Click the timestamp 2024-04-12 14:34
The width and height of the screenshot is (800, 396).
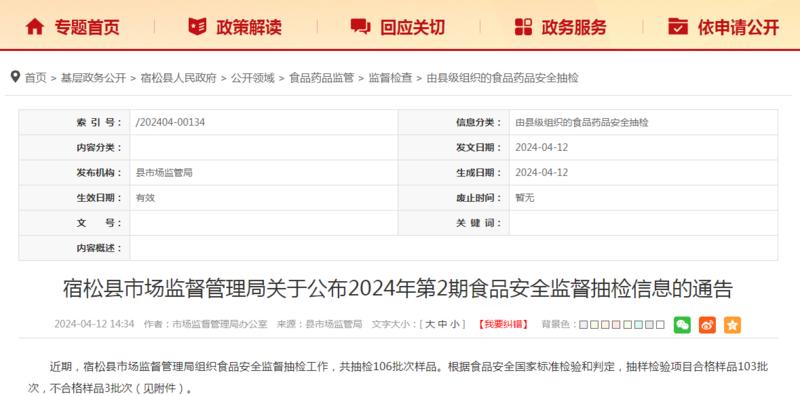click(x=94, y=324)
